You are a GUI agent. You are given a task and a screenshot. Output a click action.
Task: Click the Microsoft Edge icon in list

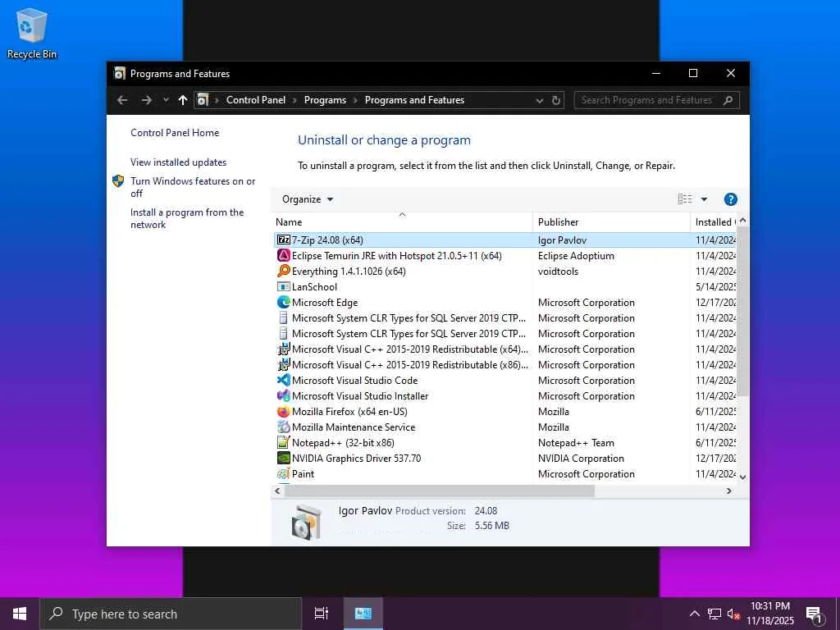point(283,302)
